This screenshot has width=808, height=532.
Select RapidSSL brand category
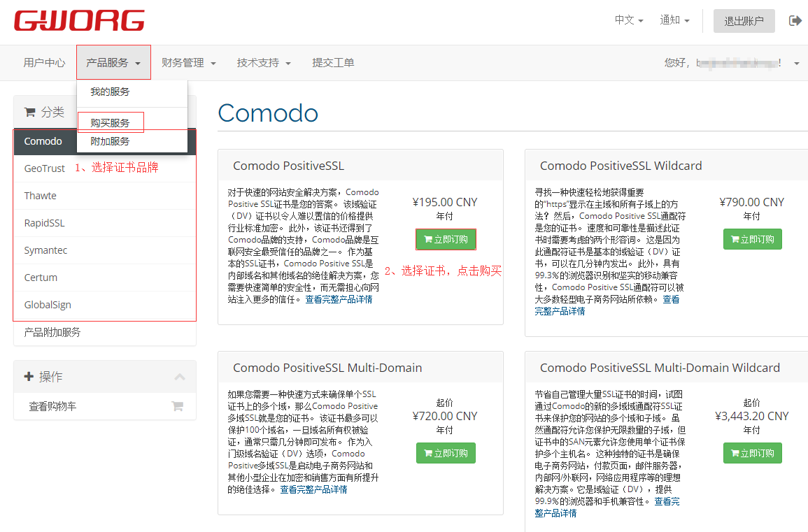105,223
